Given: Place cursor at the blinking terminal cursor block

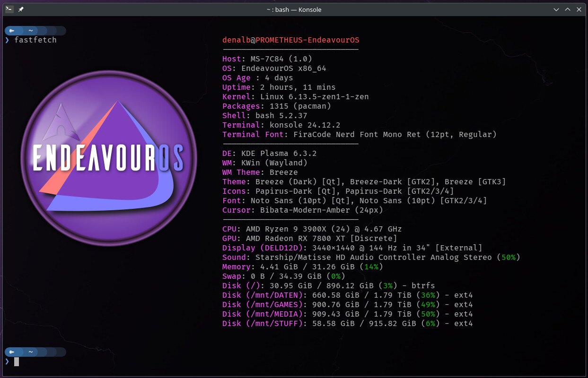Looking at the screenshot, I should [x=17, y=361].
